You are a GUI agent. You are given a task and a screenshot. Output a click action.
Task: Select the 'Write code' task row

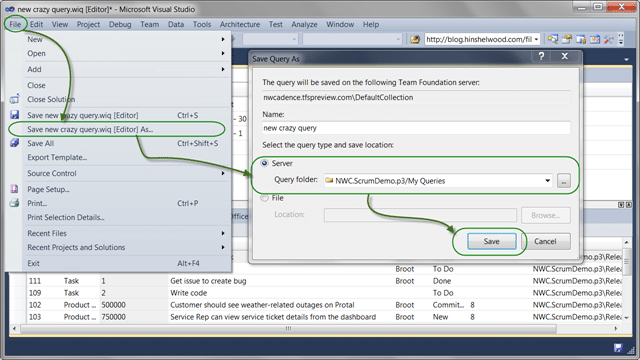[316, 293]
